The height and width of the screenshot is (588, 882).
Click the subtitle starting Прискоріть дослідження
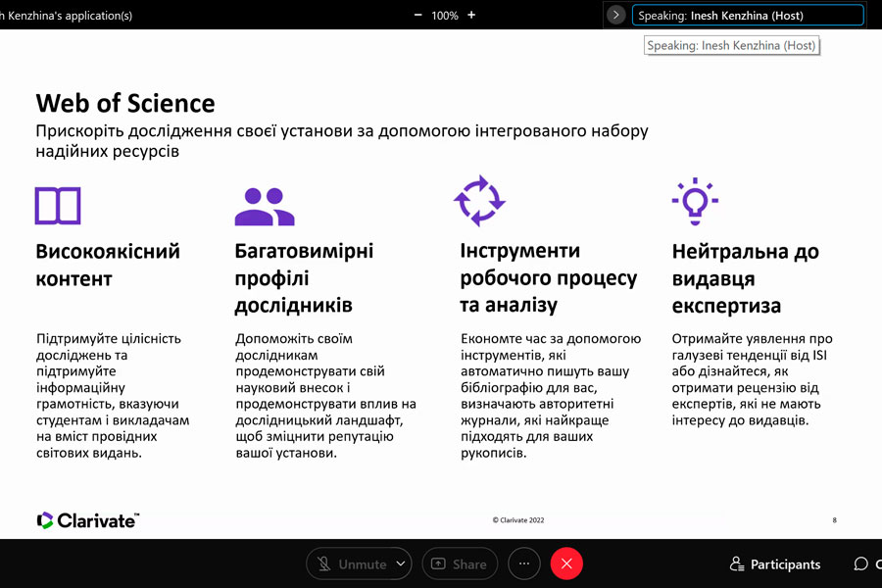[x=342, y=141]
